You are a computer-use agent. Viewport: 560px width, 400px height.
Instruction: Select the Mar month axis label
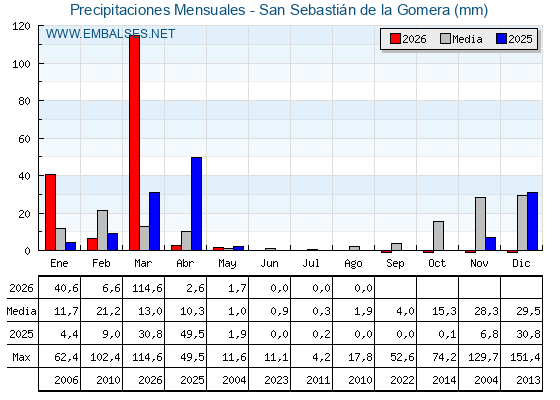[143, 264]
